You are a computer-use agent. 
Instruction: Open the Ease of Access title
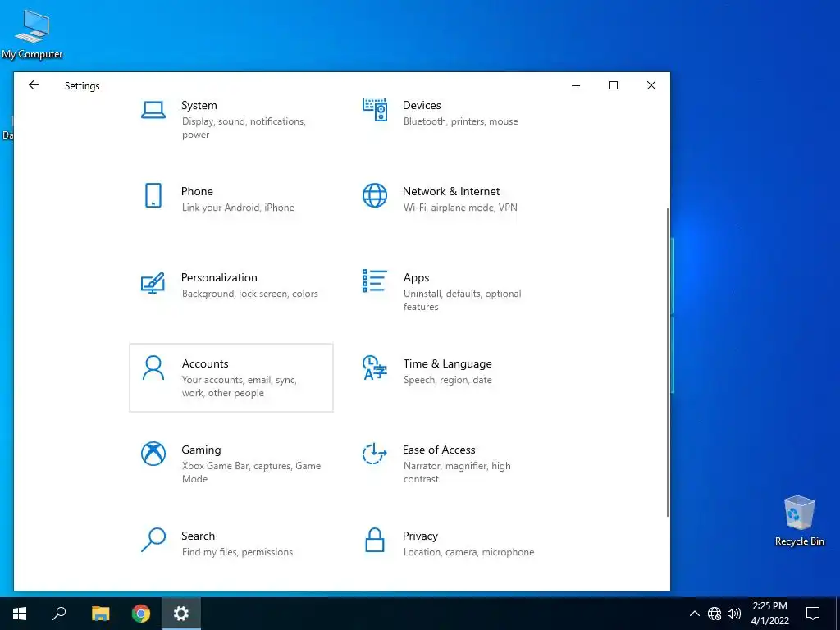(x=439, y=450)
